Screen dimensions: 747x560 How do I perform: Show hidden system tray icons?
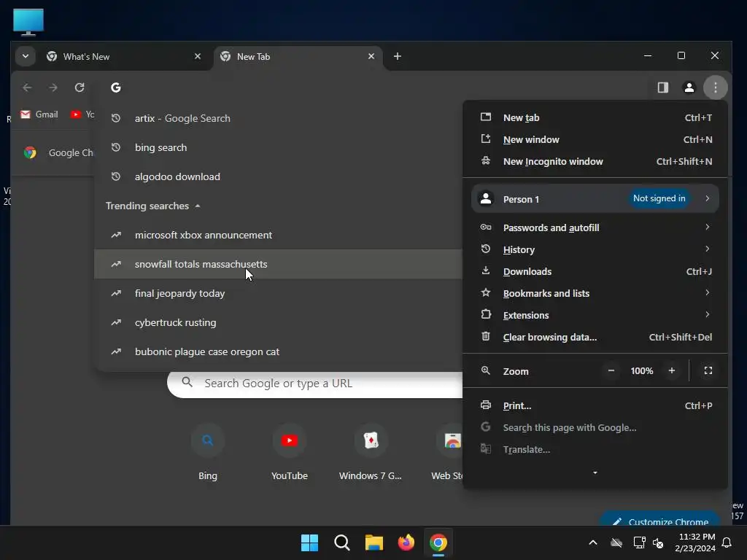tap(593, 542)
